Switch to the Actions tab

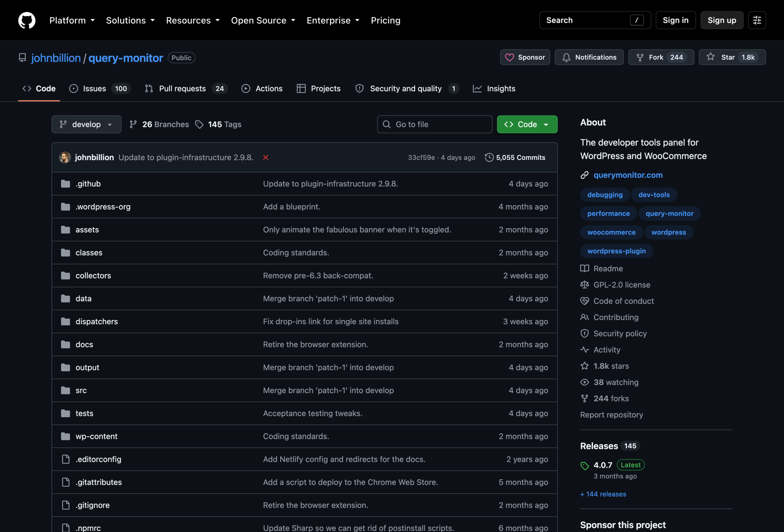[x=262, y=89]
